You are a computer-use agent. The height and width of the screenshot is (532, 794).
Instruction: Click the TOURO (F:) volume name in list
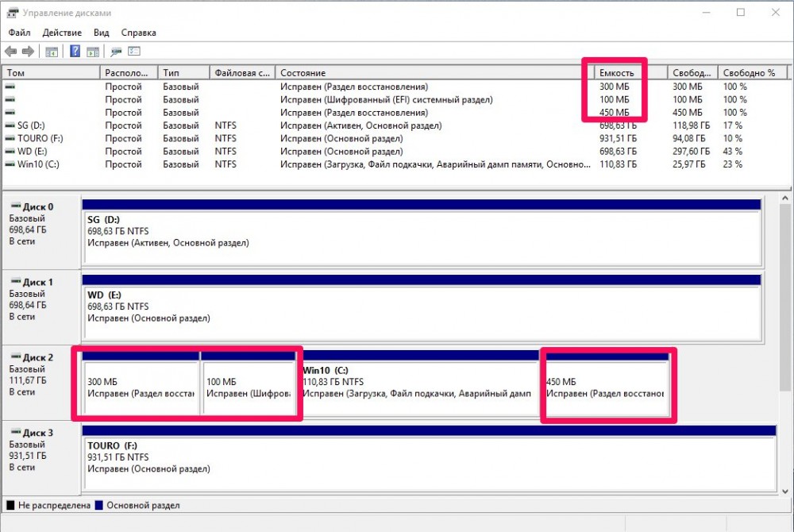point(40,138)
